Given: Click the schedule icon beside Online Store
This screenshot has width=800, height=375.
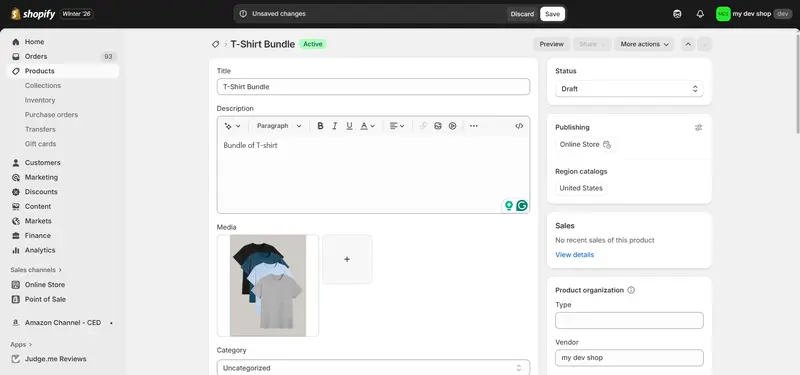Looking at the screenshot, I should click(x=607, y=145).
